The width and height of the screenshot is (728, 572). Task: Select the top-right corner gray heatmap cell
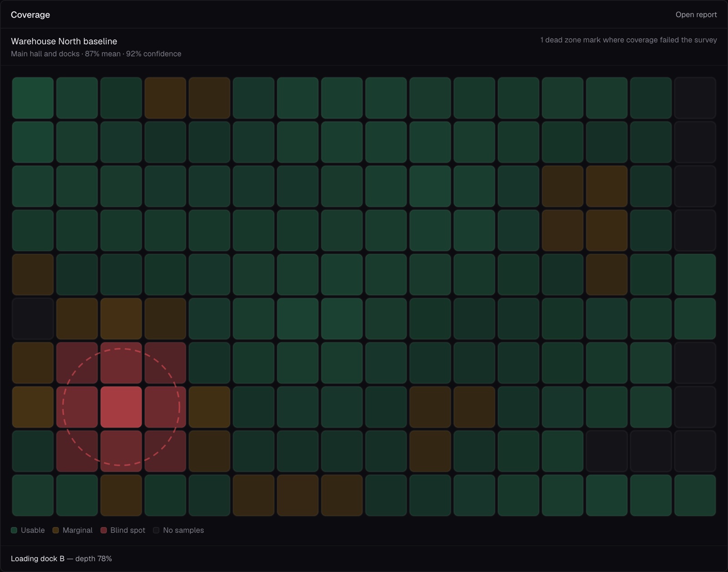click(x=695, y=98)
